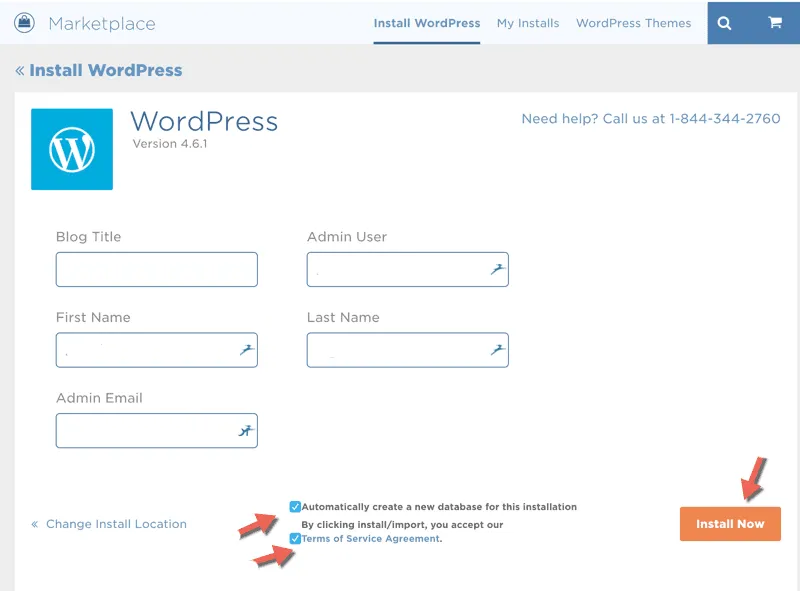Click the autofill icon in First Name
Viewport: 800px width, 591px height.
[246, 350]
